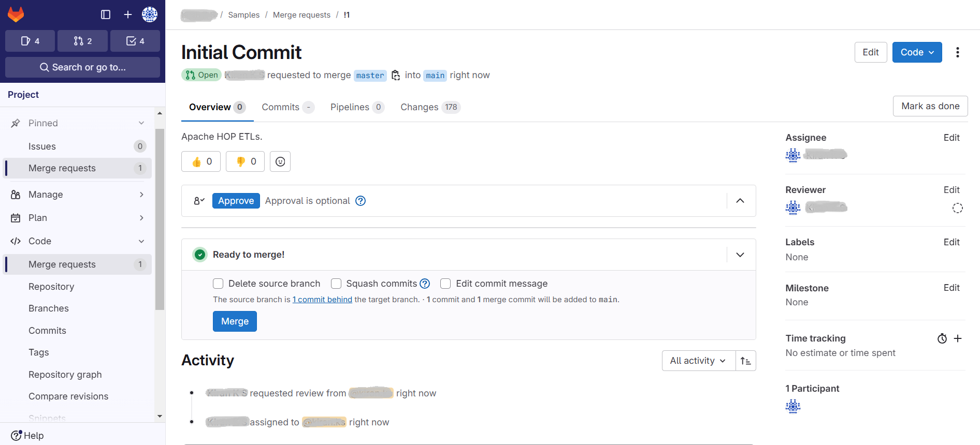Open the emoji reaction picker

coord(280,161)
